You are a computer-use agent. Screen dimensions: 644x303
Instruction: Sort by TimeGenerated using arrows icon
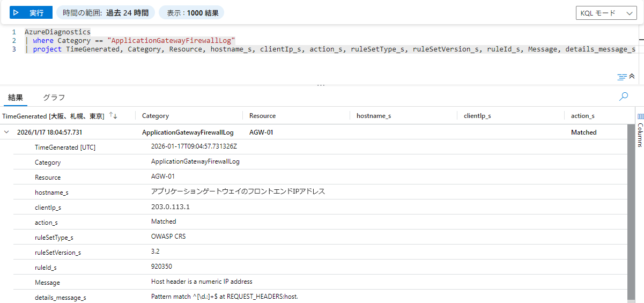click(113, 116)
